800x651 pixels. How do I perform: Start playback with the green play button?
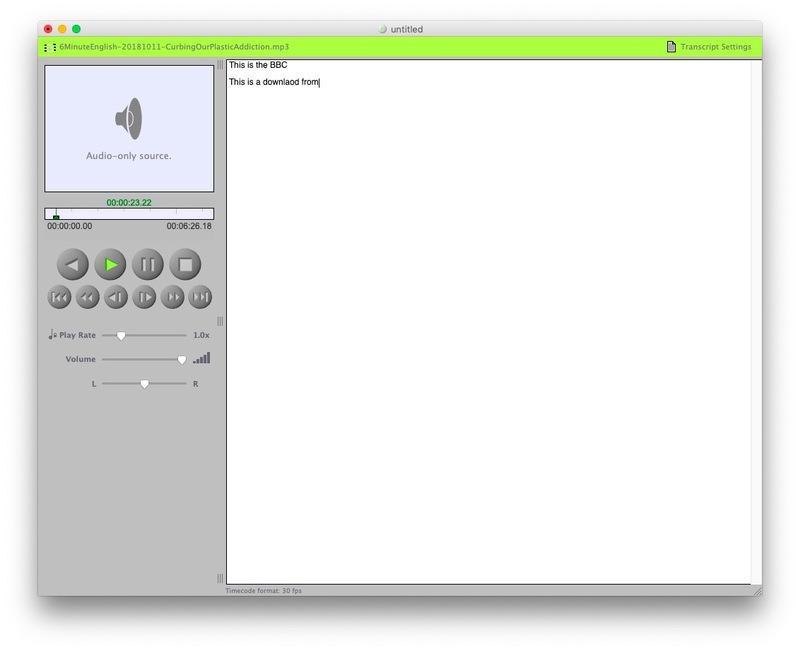click(x=110, y=264)
